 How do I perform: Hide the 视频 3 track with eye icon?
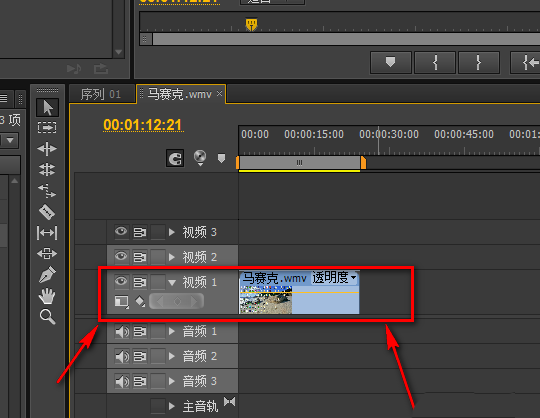click(121, 232)
